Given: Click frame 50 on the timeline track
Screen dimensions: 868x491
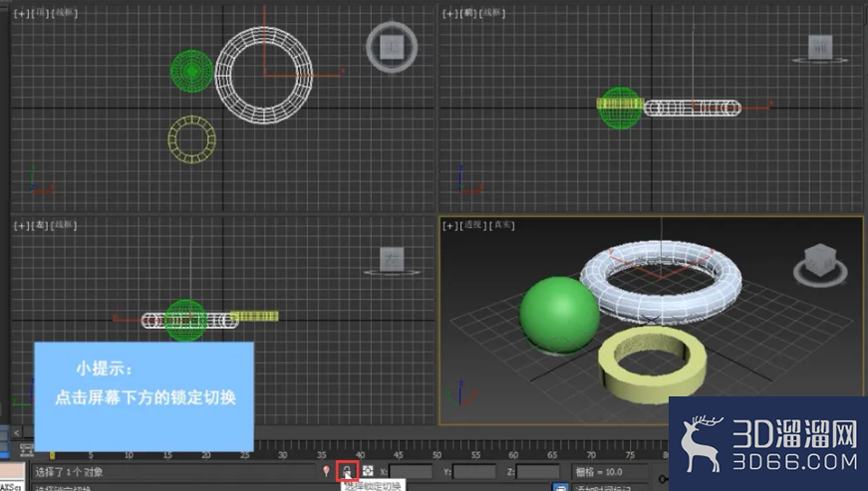Looking at the screenshot, I should tap(436, 454).
